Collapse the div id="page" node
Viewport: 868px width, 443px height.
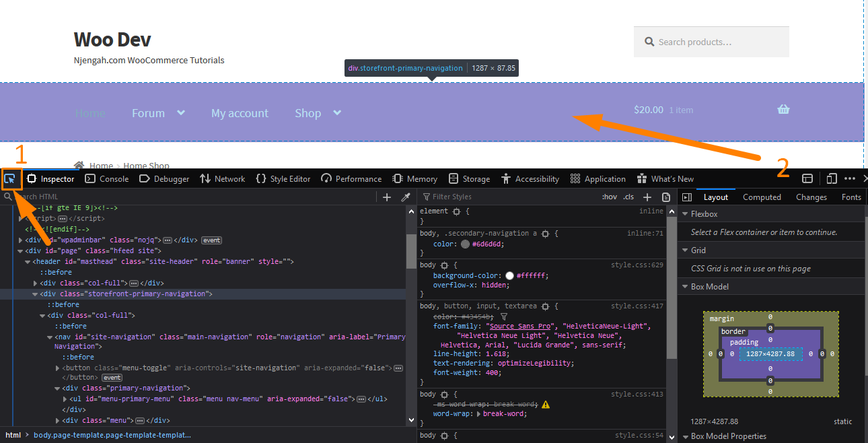(20, 250)
